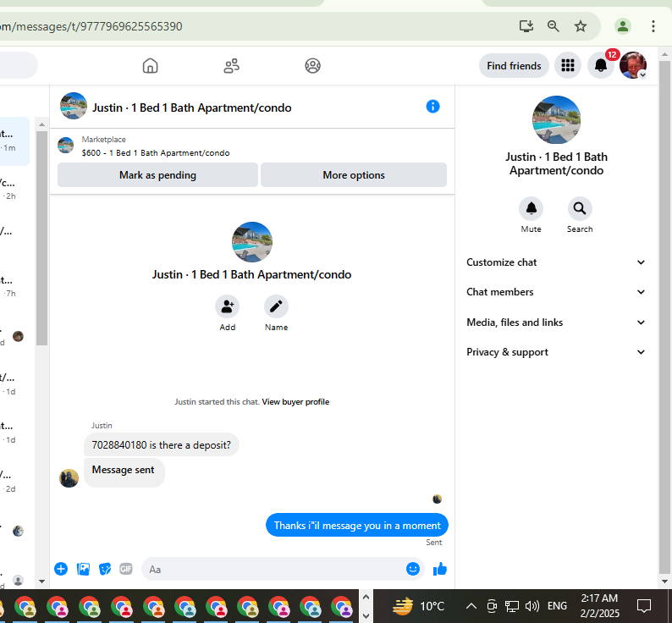The image size is (672, 623).
Task: Open Chrome zoom magnifier icon
Action: (x=554, y=26)
